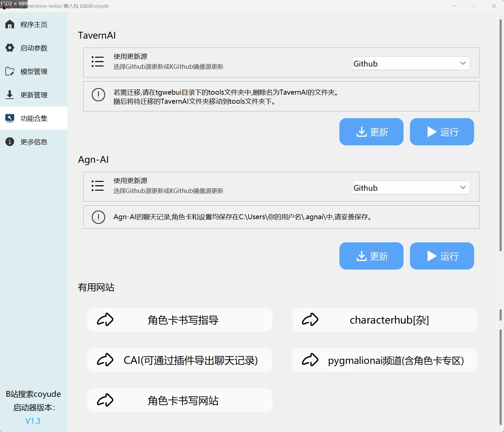Click the B站搜索coyude text
The image size is (504, 432).
coord(33,394)
